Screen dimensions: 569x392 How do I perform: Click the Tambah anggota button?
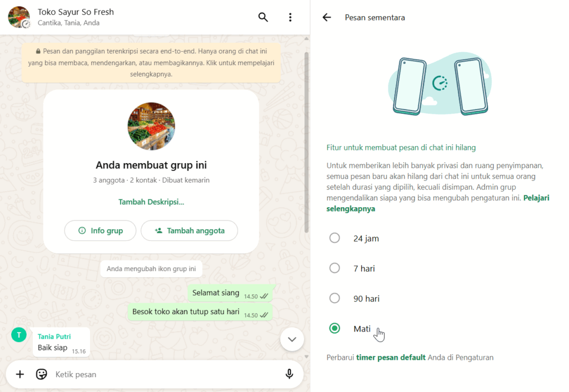pyautogui.click(x=189, y=230)
